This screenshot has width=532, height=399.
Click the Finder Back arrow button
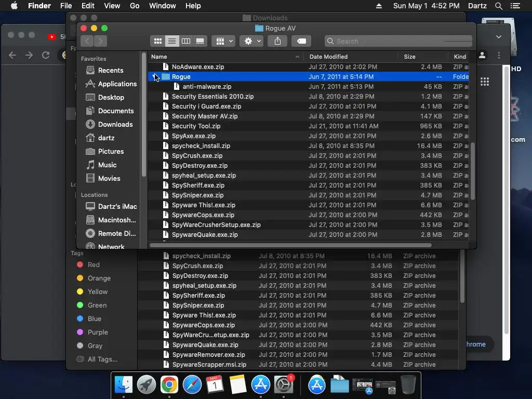87,41
